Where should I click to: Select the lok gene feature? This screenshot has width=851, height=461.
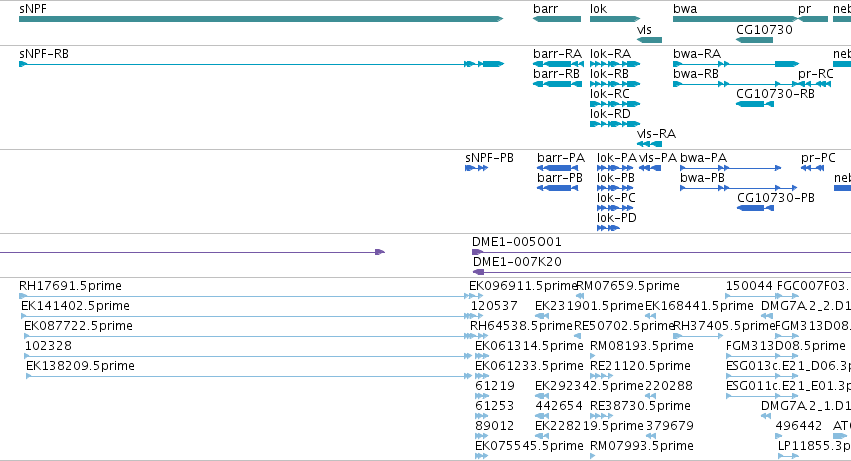(615, 19)
